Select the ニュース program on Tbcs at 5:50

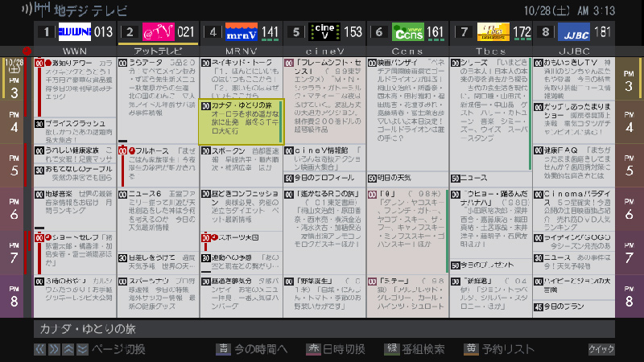pyautogui.click(x=491, y=178)
